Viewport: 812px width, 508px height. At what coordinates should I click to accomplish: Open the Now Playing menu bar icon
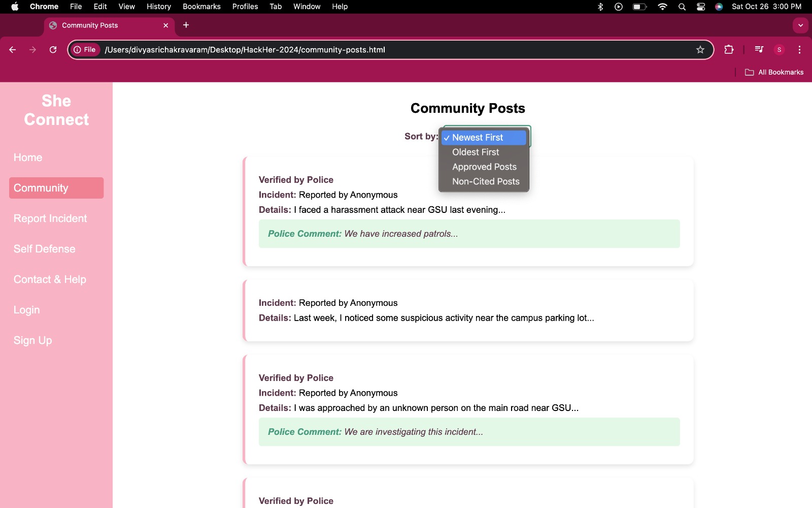(618, 7)
